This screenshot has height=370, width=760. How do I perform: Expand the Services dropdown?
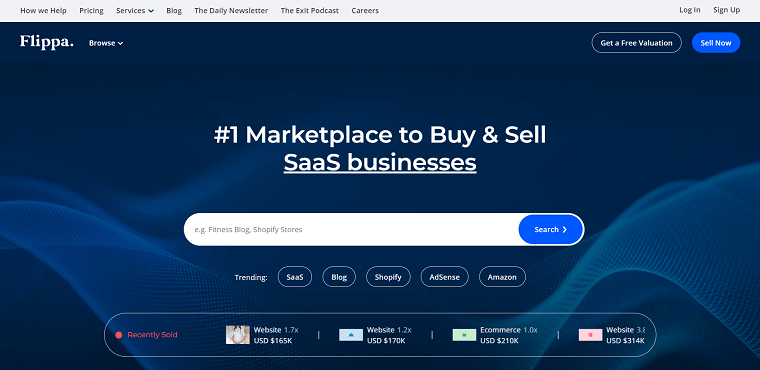[135, 10]
